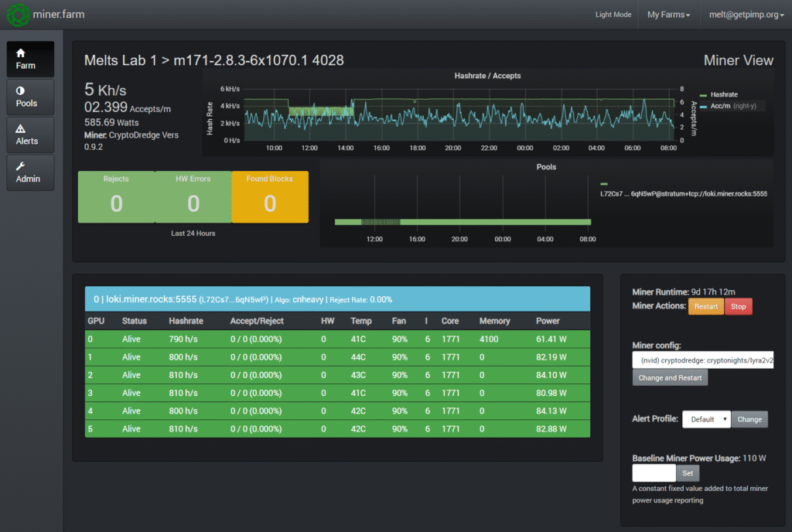Click the Change alert profile button
The width and height of the screenshot is (792, 532).
pyautogui.click(x=749, y=419)
